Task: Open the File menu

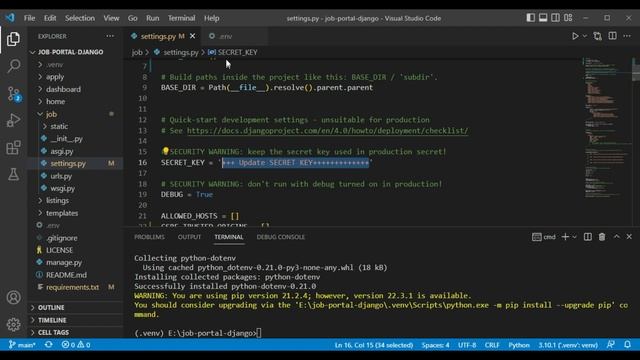Action: pyautogui.click(x=29, y=18)
